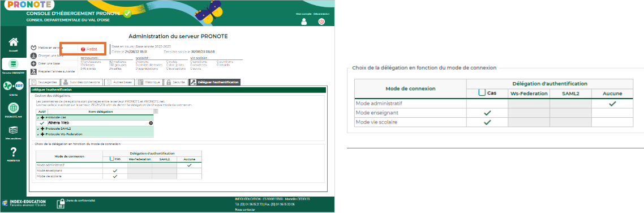The image size is (644, 213).
Task: Toggle the Cas column header checkbox in small table
Action: tap(112, 159)
